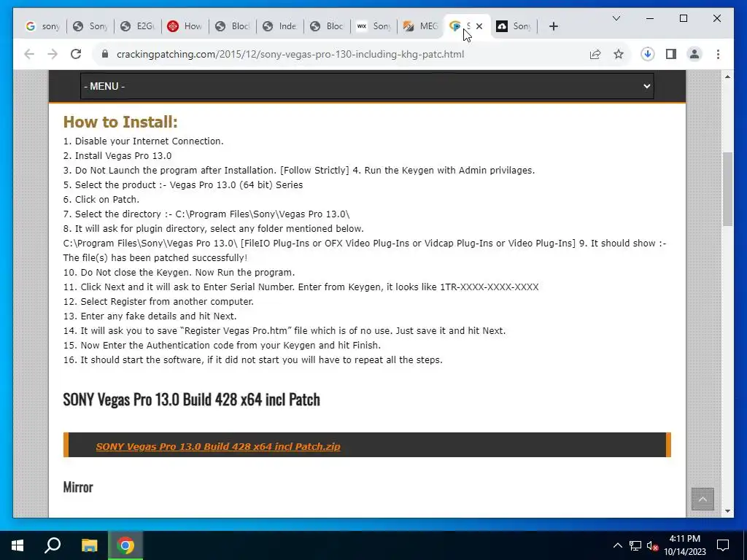Click the Chrome taskbar icon
The image size is (747, 560).
[125, 545]
